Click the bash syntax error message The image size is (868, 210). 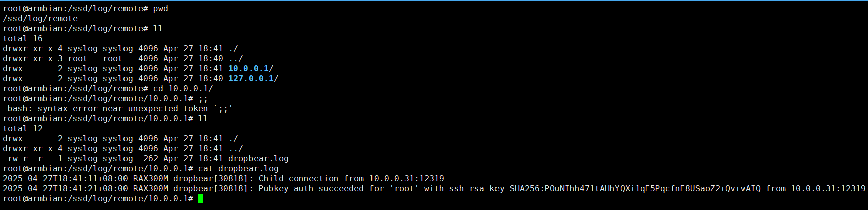click(118, 109)
